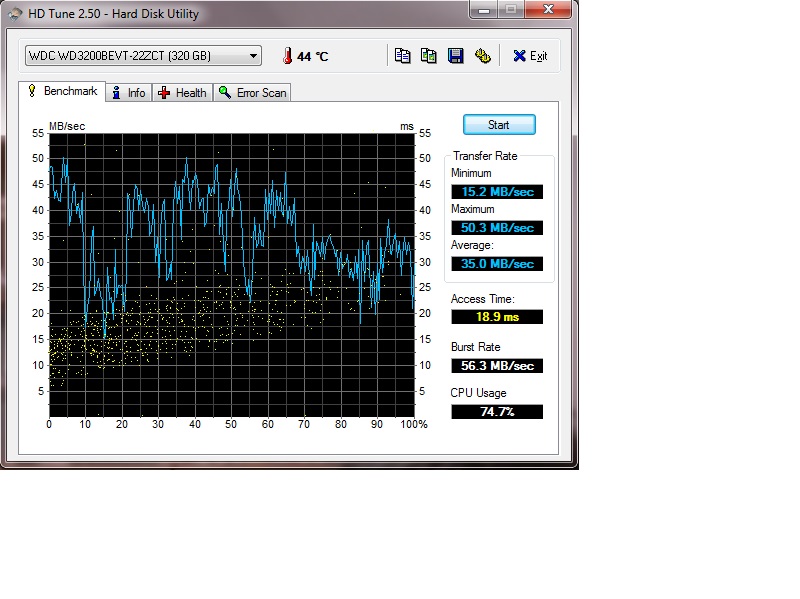Click the Exit button
The height and width of the screenshot is (599, 800).
pos(530,56)
